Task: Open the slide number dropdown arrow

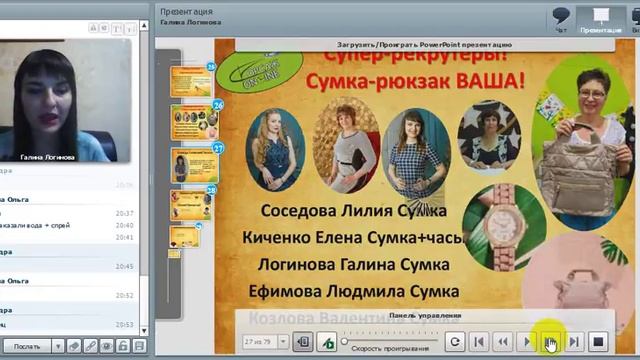Action: (283, 342)
